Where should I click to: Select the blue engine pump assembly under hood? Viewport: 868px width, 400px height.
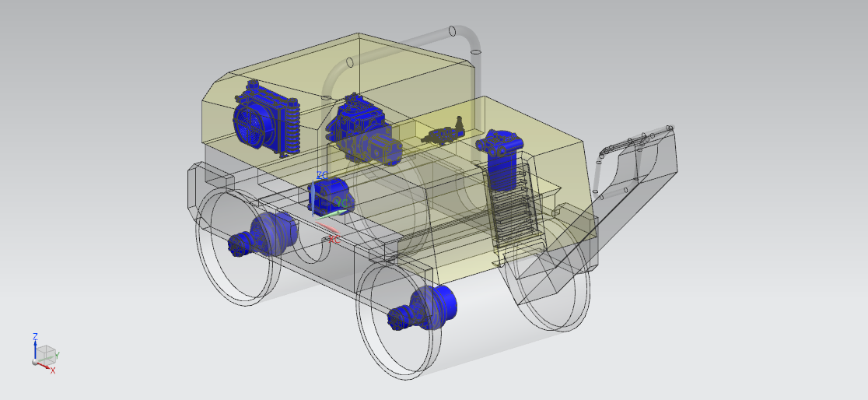(362, 131)
